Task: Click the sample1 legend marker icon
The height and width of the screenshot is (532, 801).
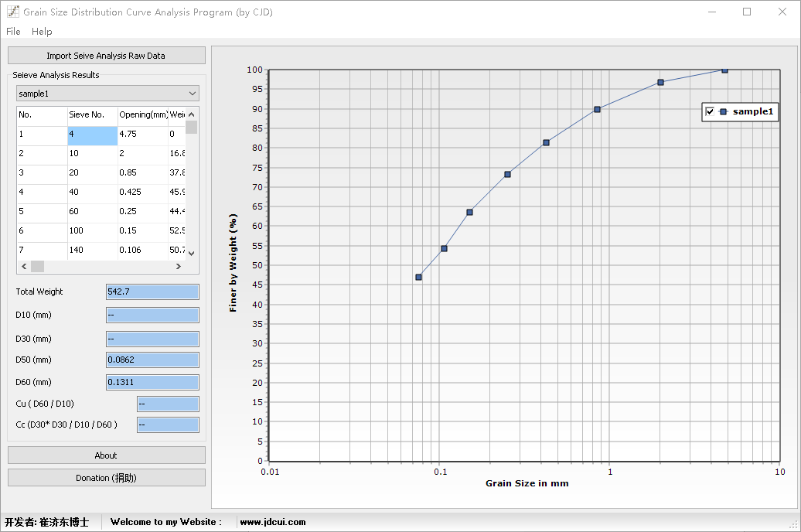Action: (x=723, y=112)
